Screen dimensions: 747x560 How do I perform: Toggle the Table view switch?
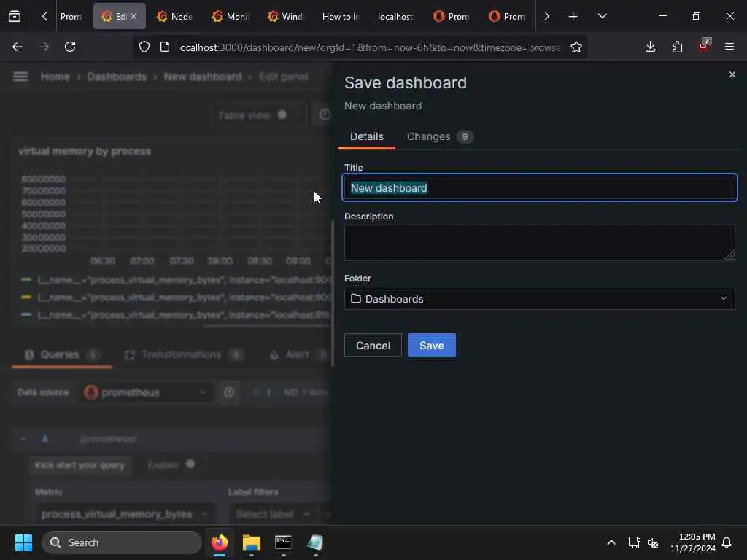point(282,114)
